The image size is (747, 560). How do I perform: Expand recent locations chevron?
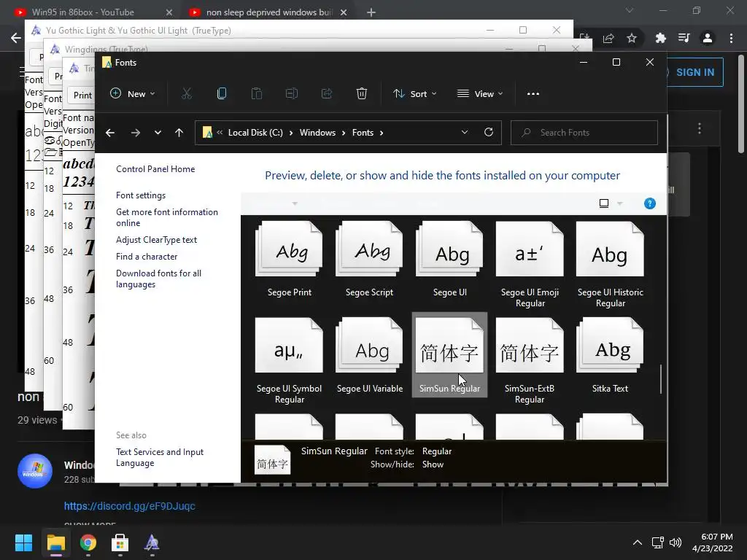click(158, 133)
